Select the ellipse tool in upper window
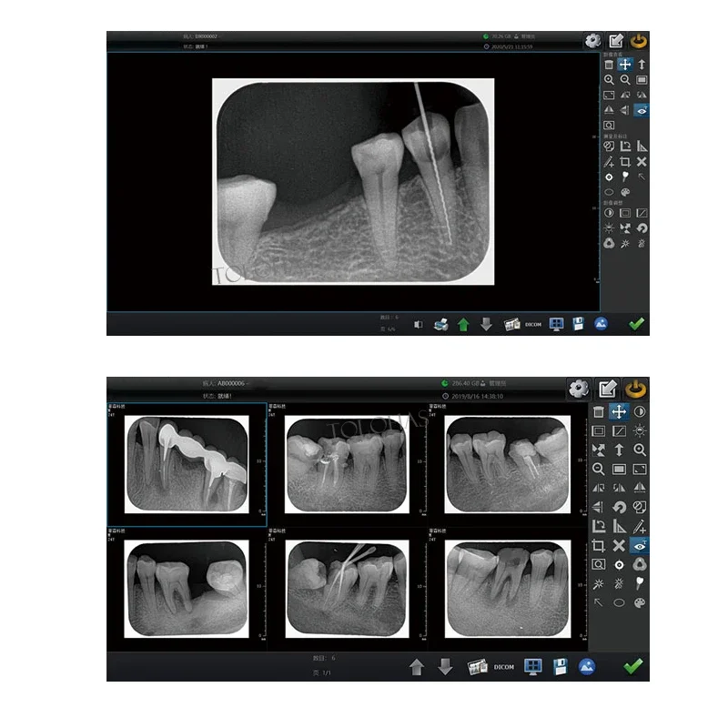Image resolution: width=728 pixels, height=728 pixels. point(609,192)
